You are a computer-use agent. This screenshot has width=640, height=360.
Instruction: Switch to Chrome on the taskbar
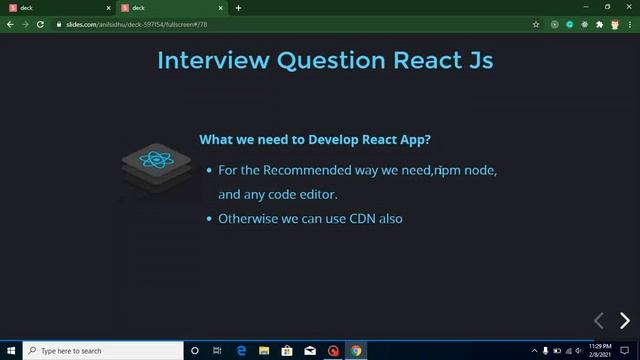coord(356,351)
